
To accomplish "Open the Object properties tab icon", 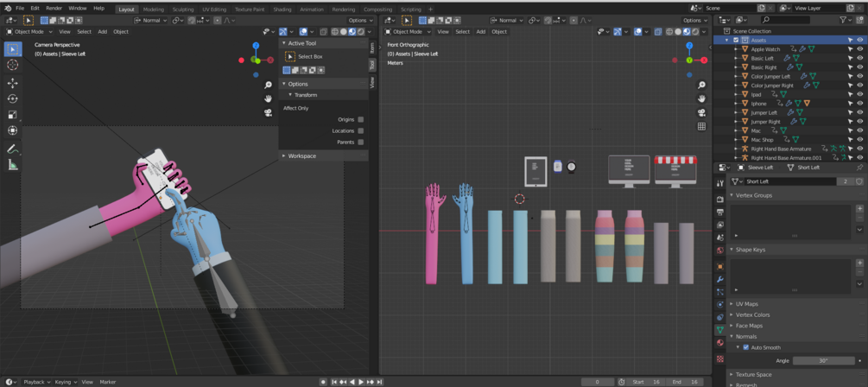I will click(x=720, y=266).
